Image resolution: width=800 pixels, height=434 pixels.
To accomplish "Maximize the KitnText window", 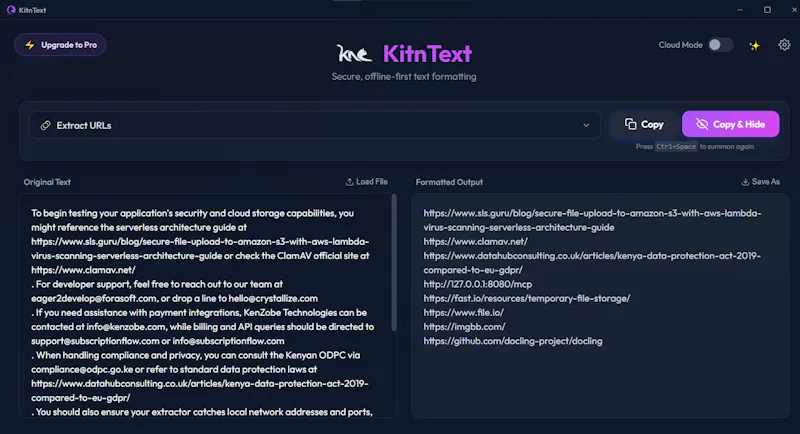I will click(x=767, y=10).
